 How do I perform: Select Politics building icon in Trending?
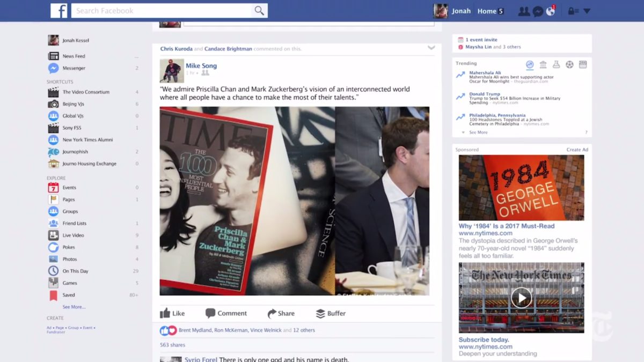pos(543,64)
